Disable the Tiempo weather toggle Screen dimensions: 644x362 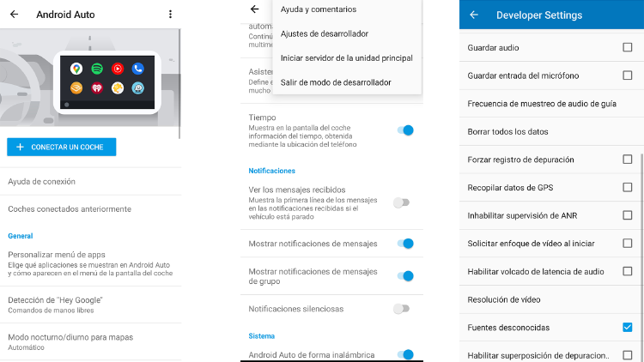click(x=404, y=130)
